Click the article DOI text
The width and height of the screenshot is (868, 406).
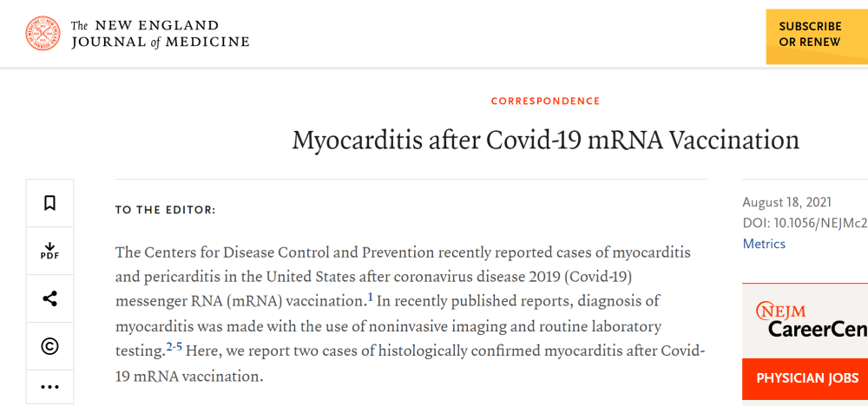point(805,223)
